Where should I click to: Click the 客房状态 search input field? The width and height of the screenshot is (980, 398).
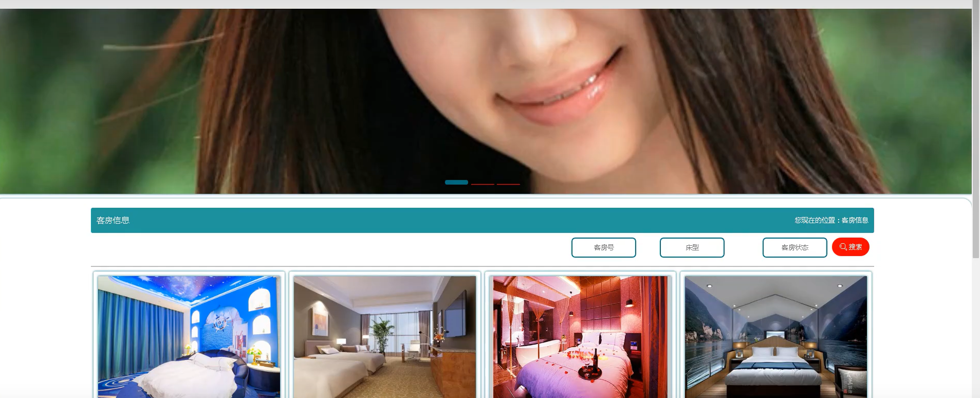coord(794,247)
